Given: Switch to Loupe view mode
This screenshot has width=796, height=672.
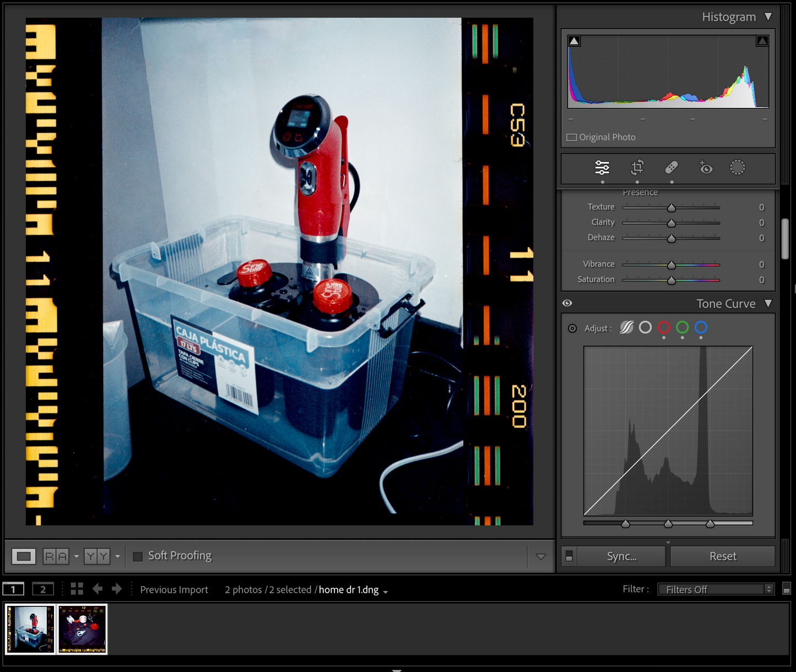Looking at the screenshot, I should coord(24,556).
